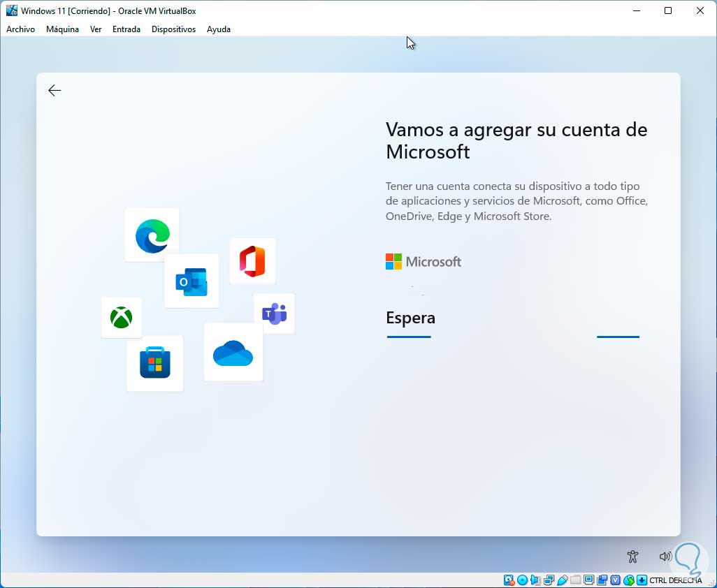Go back with the arrow button
717x588 pixels.
pyautogui.click(x=55, y=91)
